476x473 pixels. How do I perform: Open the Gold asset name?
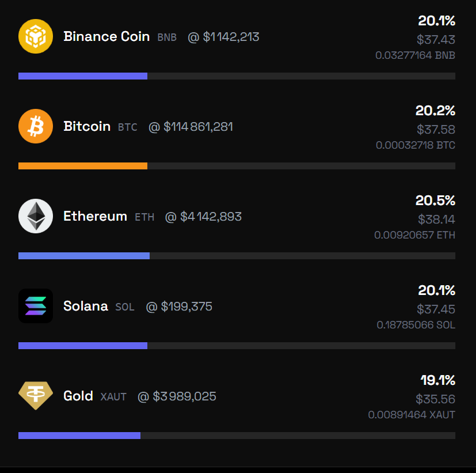point(78,396)
